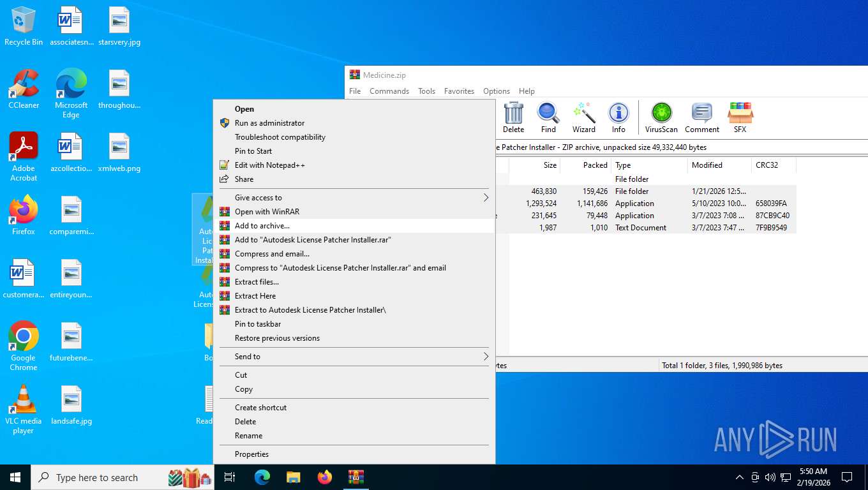Open the notification center icon

[847, 477]
